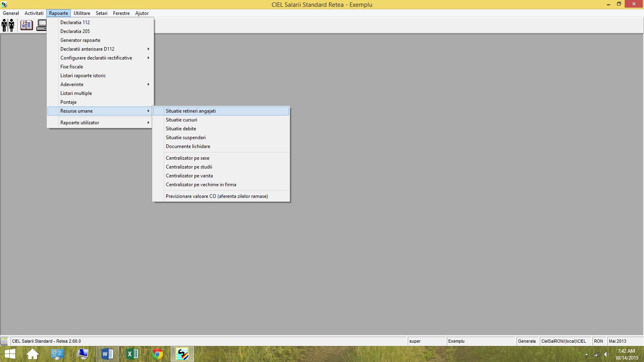Select Situatie suspendari

coord(221,138)
